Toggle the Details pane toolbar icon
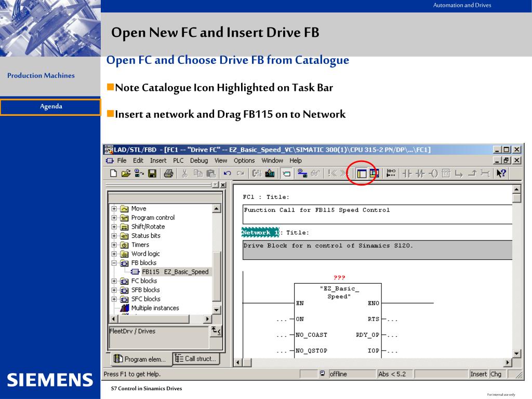532x399 pixels. point(374,174)
